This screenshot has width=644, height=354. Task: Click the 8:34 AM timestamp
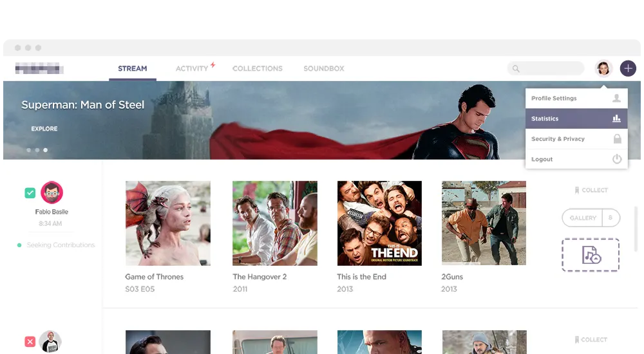click(50, 223)
